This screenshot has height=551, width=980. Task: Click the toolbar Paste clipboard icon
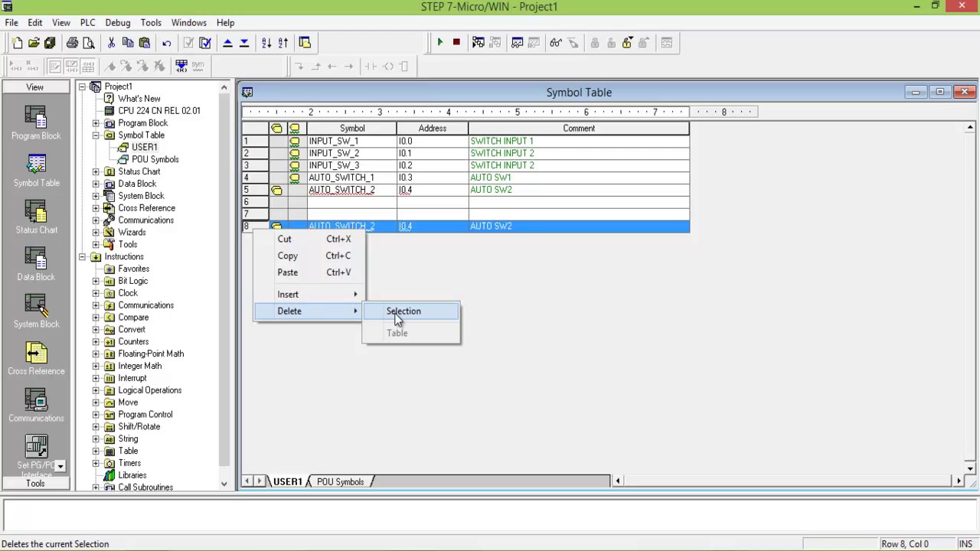click(x=144, y=43)
